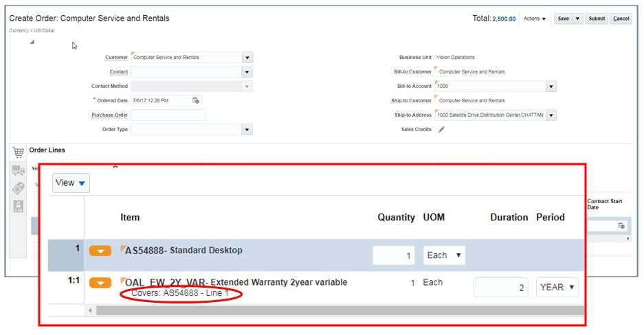The image size is (644, 335).
Task: Click the right scroll arrow under Contract Start Date
Action: pos(628,239)
